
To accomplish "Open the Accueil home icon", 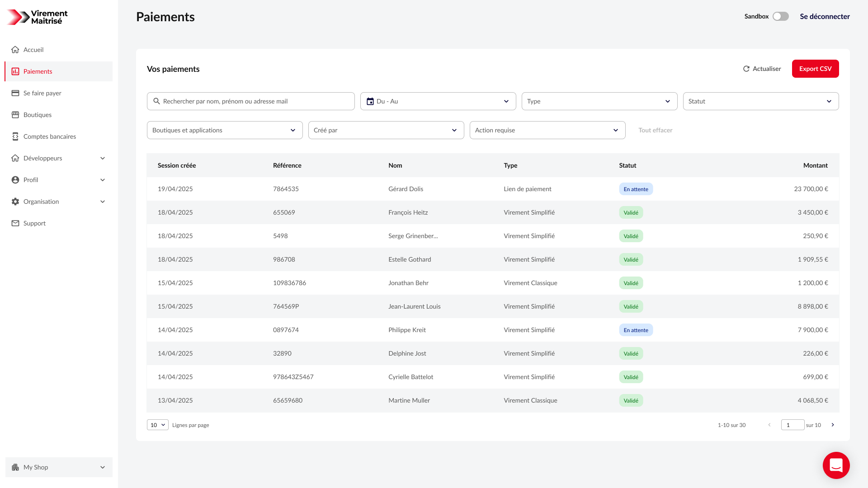I will pos(15,50).
